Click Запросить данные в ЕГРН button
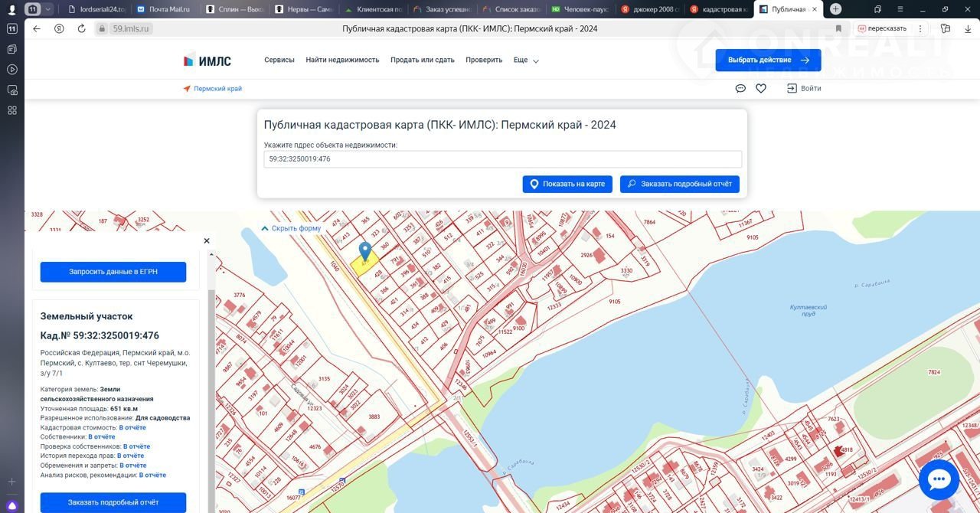 click(x=113, y=272)
